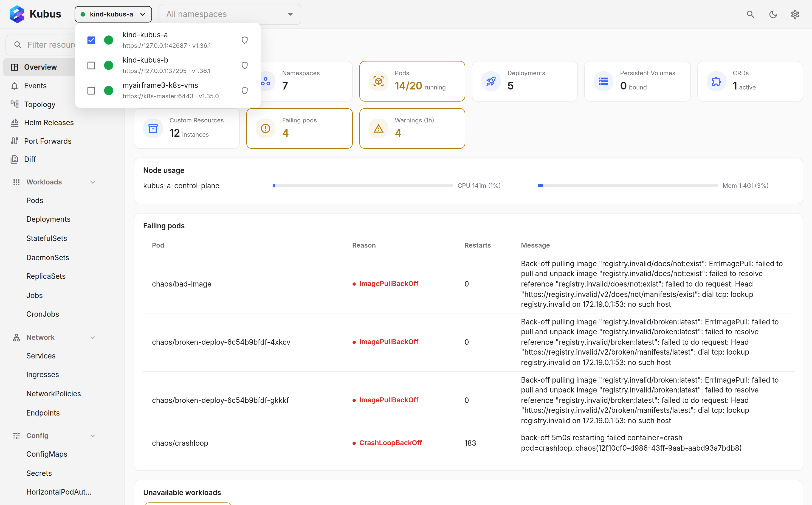Select the chaos/bad-image pod row
Viewport: 812px width, 505px height.
tap(468, 284)
